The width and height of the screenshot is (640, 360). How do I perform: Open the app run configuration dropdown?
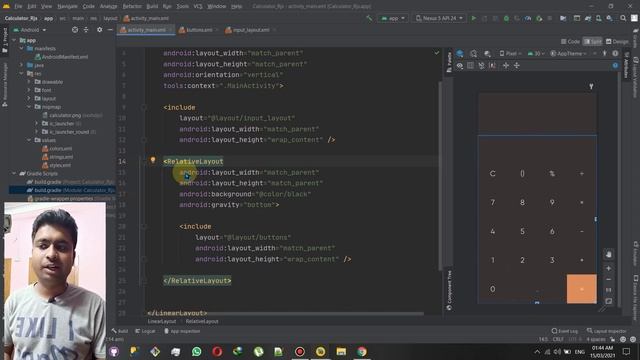(x=393, y=18)
